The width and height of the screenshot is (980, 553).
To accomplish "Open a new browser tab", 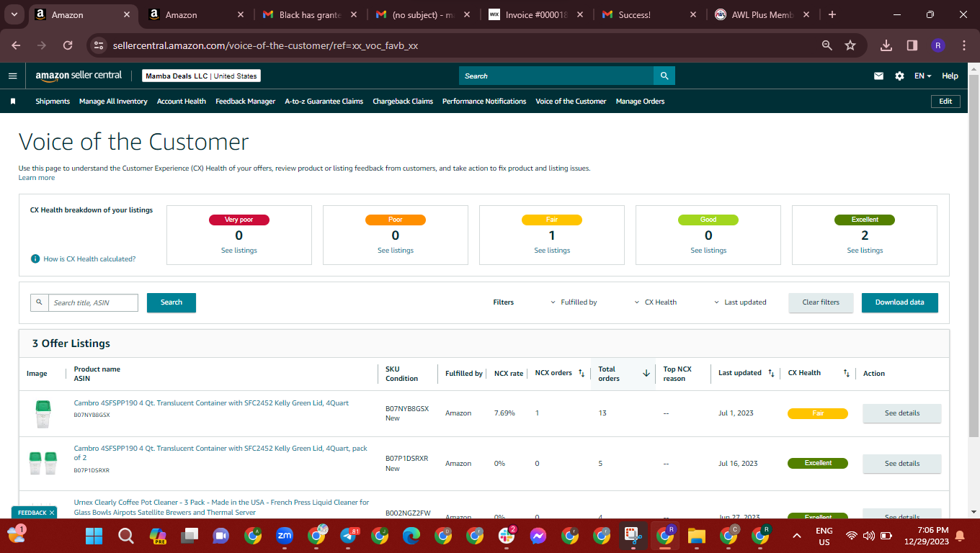I will 832,14.
